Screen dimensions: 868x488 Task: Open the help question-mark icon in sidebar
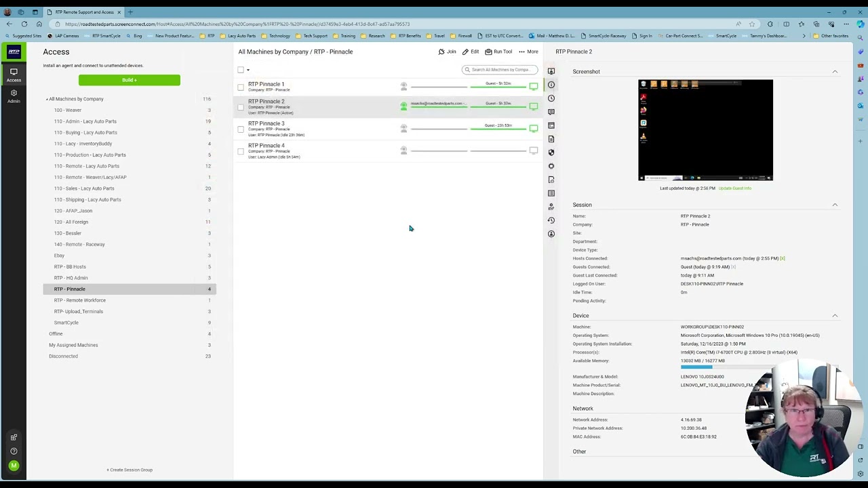pos(14,451)
